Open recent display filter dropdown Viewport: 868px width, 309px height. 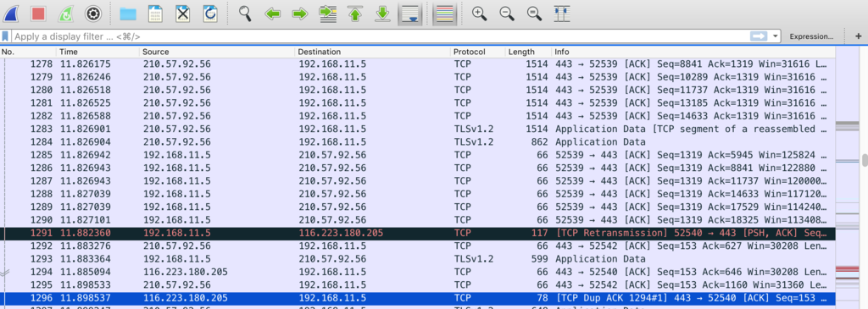pos(775,36)
